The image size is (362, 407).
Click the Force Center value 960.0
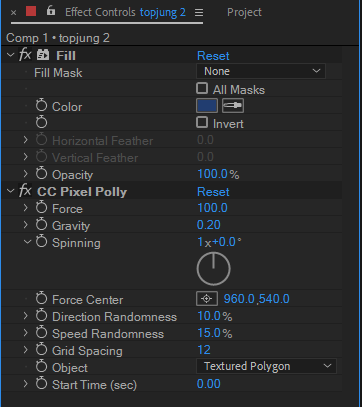coord(239,299)
